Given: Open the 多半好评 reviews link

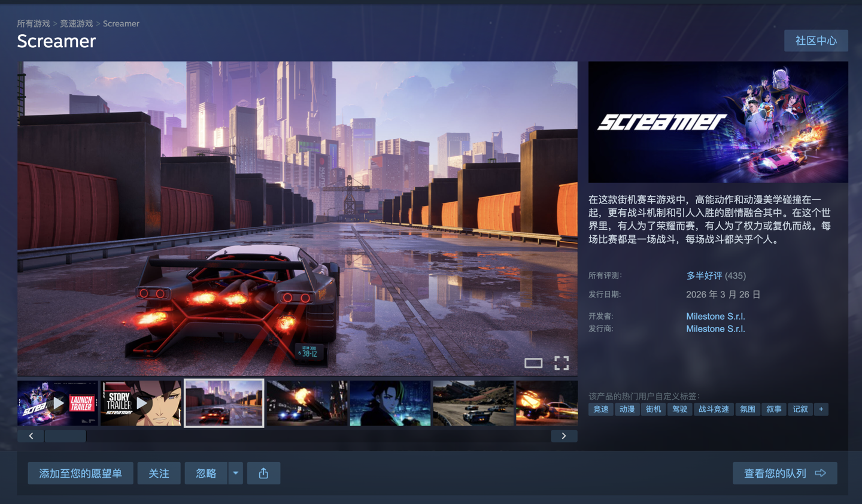Looking at the screenshot, I should click(x=704, y=276).
